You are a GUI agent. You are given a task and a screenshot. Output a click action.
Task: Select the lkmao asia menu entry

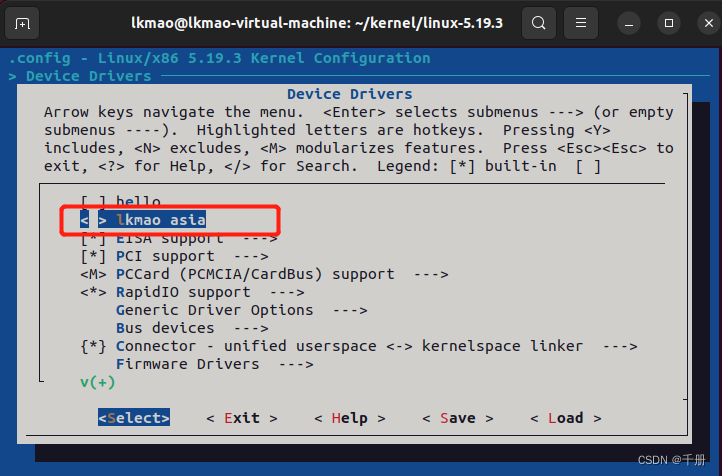point(161,220)
